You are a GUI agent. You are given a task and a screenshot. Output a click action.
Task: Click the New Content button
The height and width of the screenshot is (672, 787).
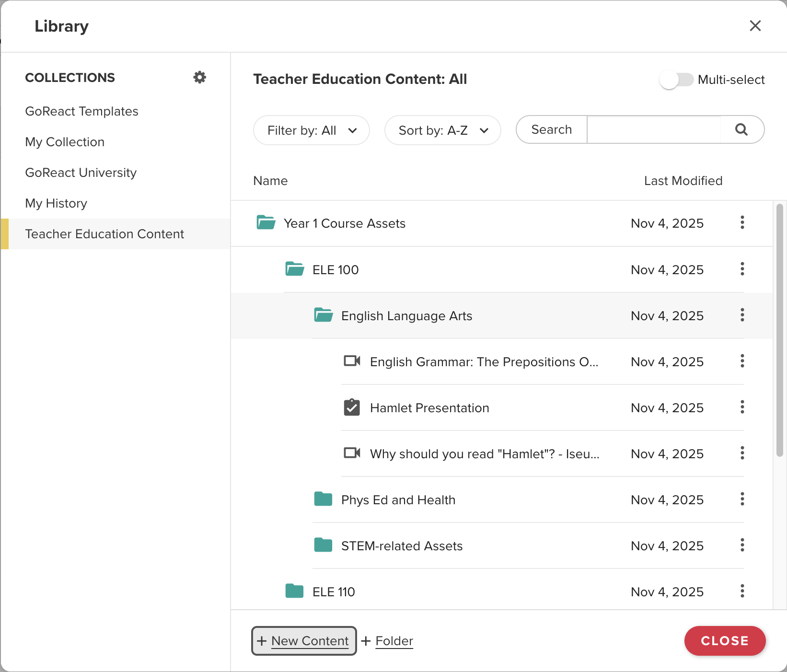click(x=303, y=641)
